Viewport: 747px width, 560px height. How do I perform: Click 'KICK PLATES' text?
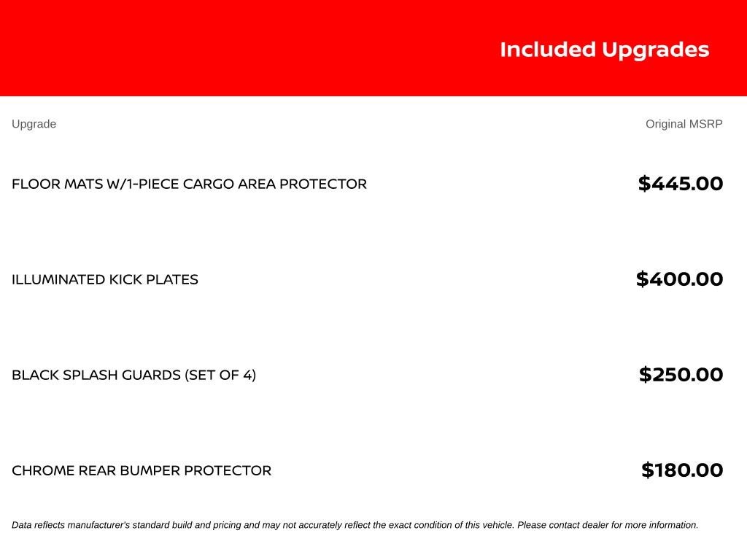click(x=154, y=279)
